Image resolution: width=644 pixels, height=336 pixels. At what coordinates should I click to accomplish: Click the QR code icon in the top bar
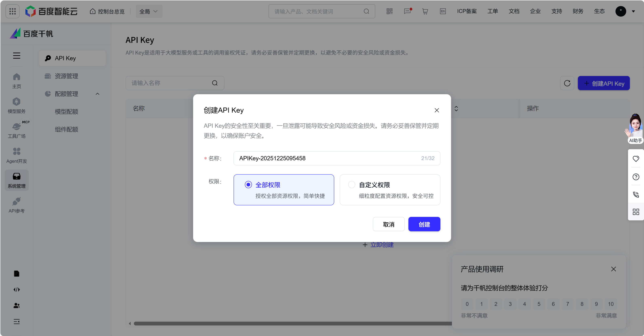[x=389, y=11]
